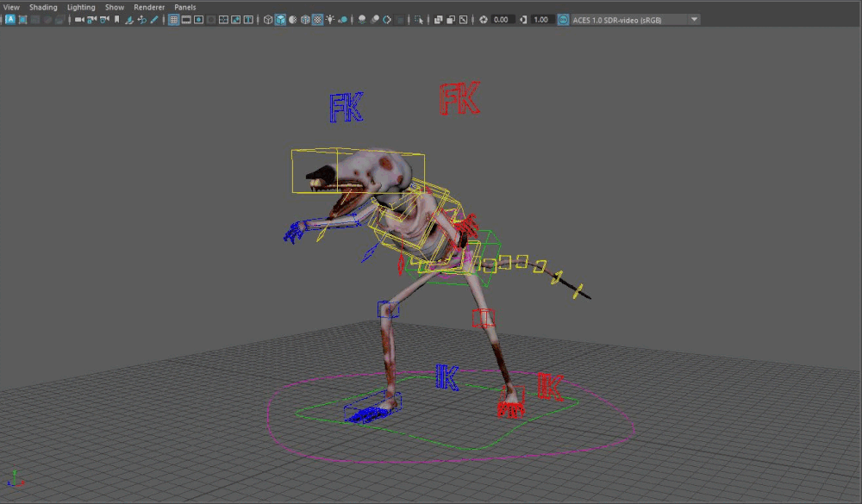Viewport: 862px width, 504px height.
Task: Toggle X-Ray Active Components icon
Action: coord(451,20)
